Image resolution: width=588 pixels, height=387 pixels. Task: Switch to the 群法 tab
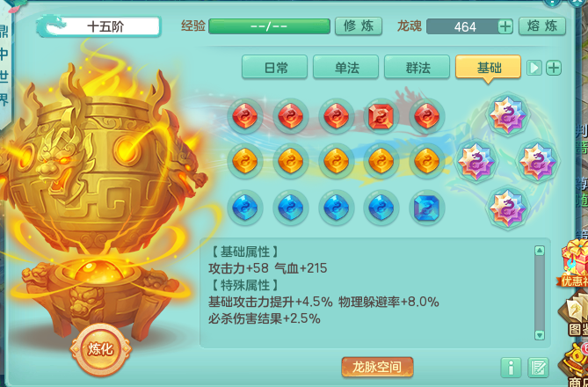pos(417,68)
